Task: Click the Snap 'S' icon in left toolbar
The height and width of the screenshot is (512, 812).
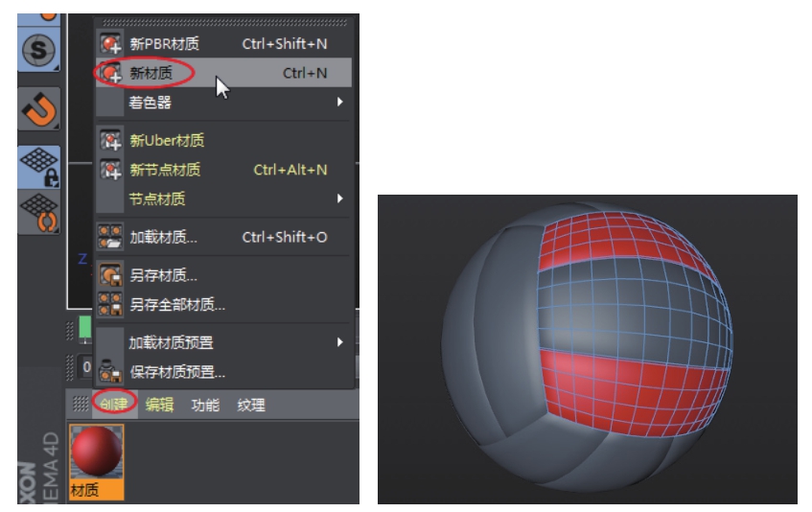Action: coord(38,51)
